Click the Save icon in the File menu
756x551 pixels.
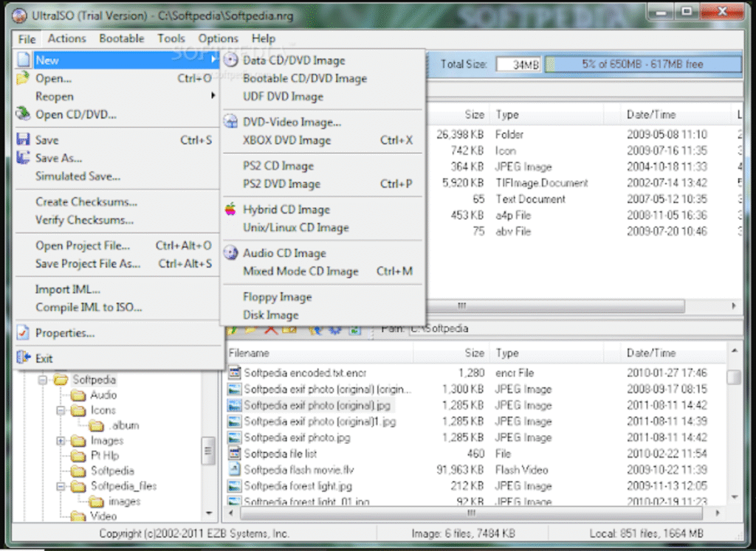coord(23,139)
